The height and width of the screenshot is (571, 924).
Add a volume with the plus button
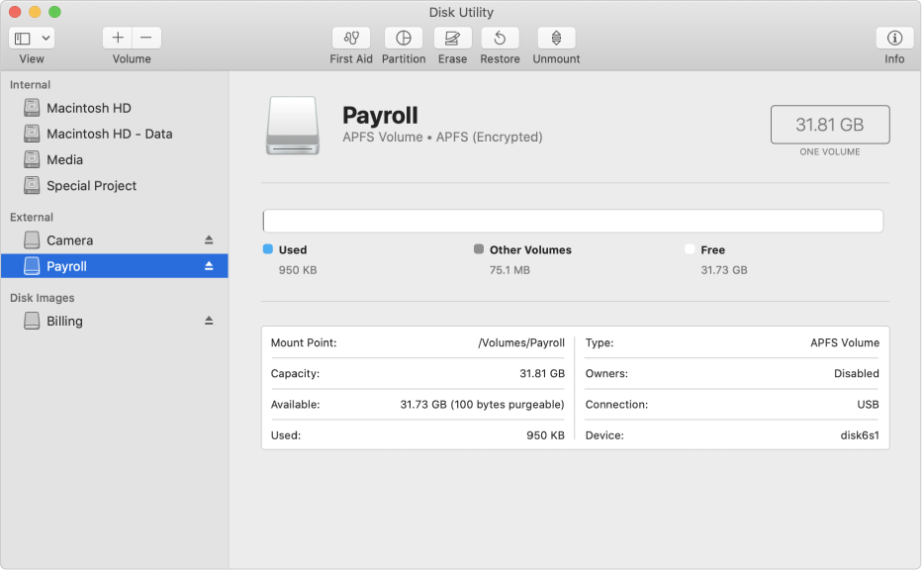(118, 38)
